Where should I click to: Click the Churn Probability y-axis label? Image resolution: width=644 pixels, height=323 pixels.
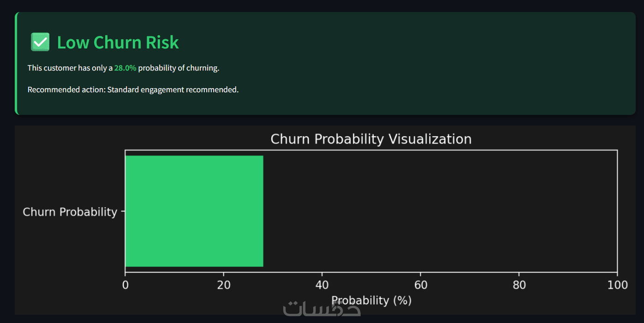click(x=70, y=212)
